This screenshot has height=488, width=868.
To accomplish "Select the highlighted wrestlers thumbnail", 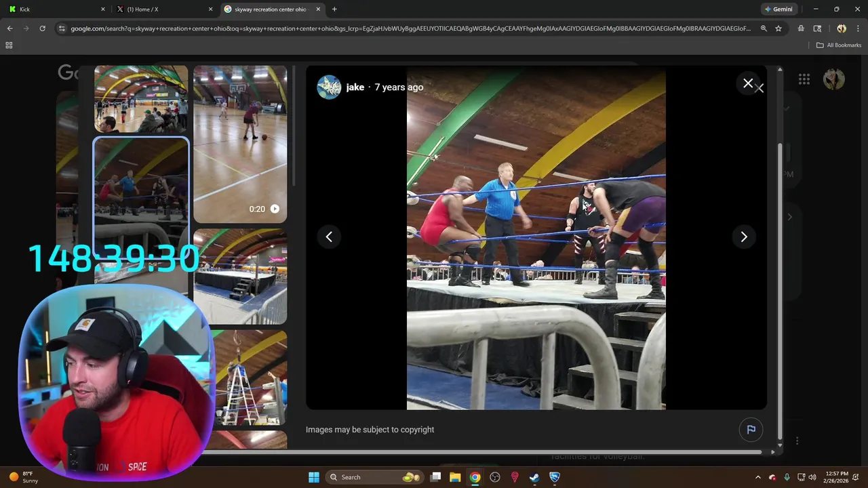I will click(x=141, y=197).
